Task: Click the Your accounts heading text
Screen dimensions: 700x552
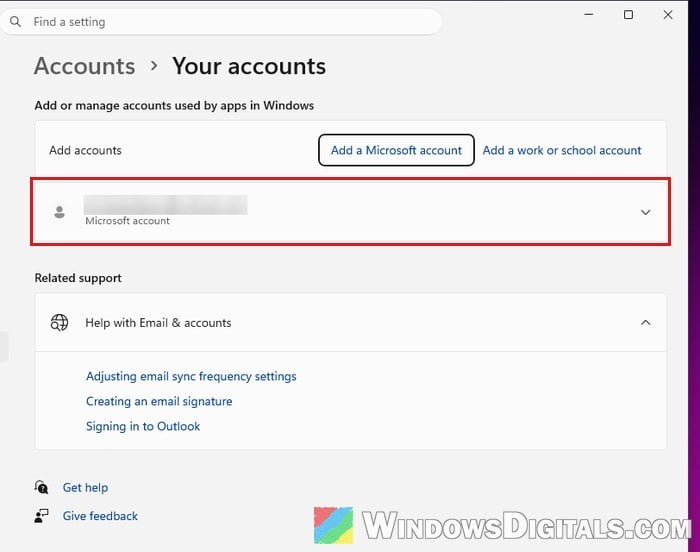Action: 249,66
